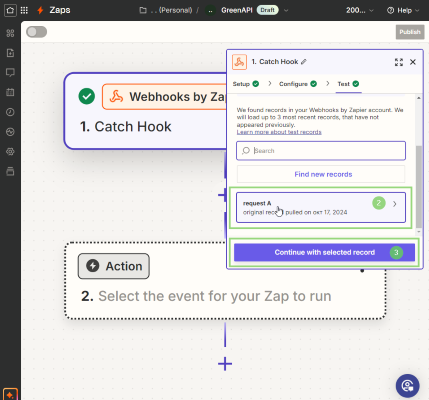The width and height of the screenshot is (429, 400).
Task: Open Learn more about test records link
Action: click(279, 132)
